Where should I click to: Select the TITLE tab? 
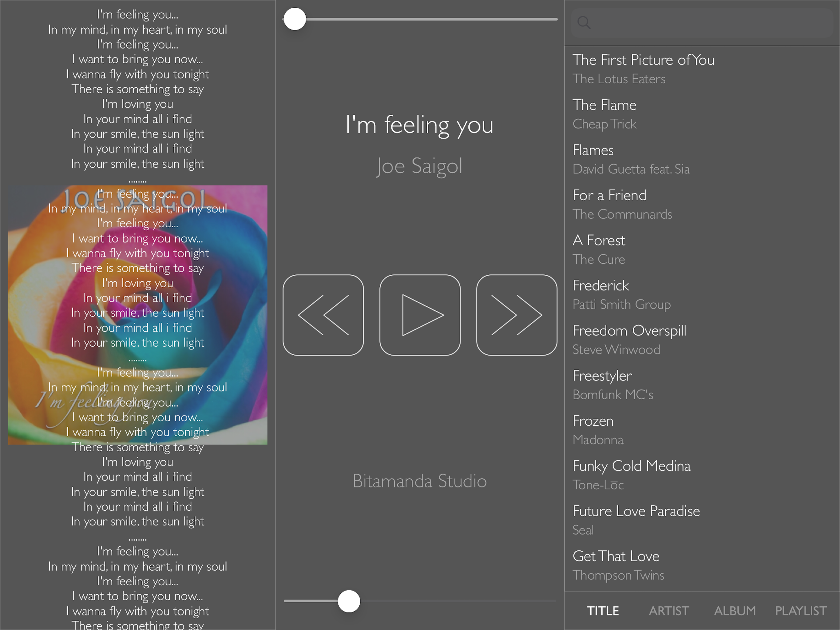tap(603, 611)
